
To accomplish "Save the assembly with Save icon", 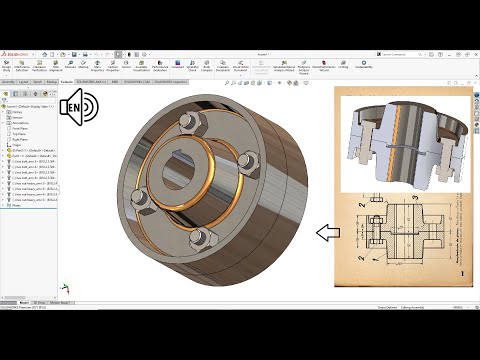I will (74, 54).
